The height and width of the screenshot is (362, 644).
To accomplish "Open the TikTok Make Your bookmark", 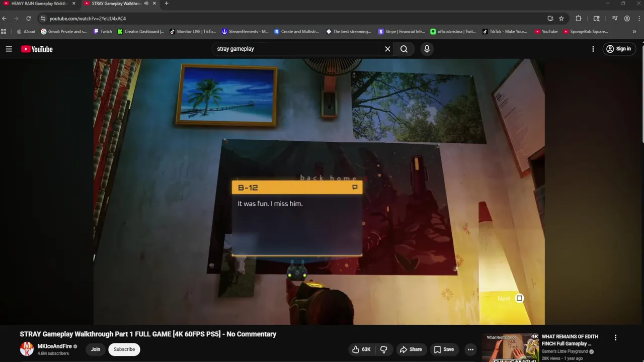I will pyautogui.click(x=505, y=32).
